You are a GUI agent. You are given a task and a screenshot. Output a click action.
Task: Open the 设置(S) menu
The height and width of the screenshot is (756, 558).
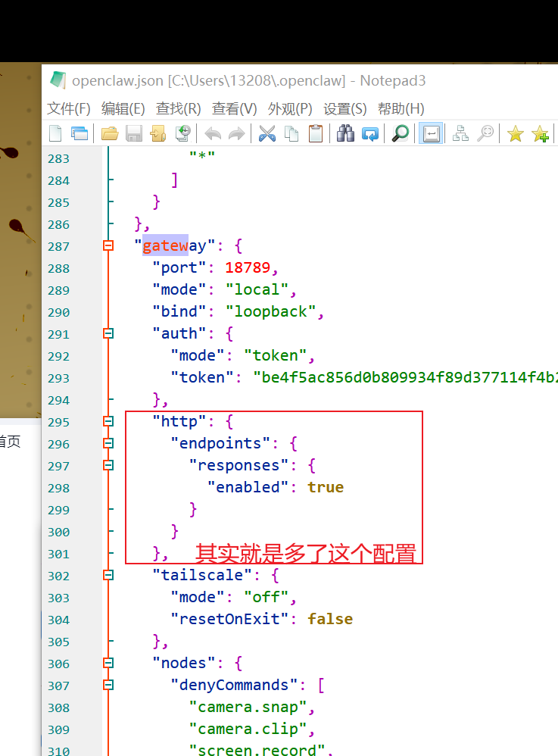coord(345,109)
